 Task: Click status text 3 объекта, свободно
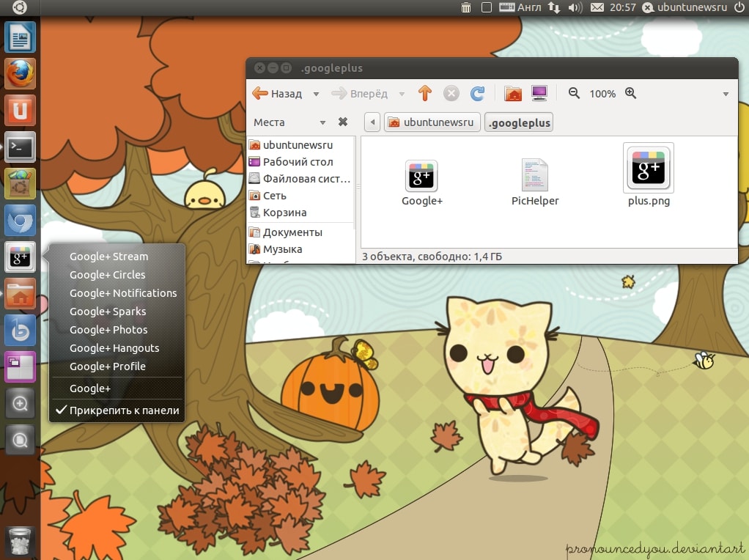pos(432,257)
